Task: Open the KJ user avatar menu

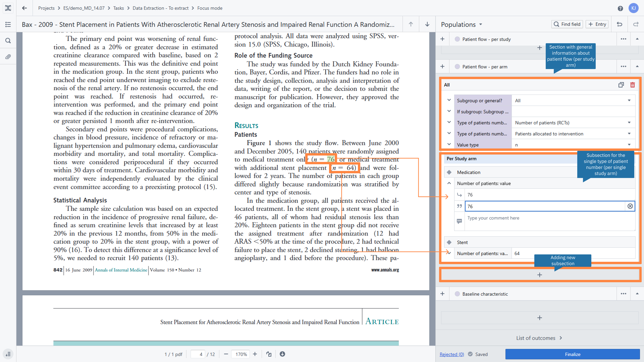Action: click(633, 8)
